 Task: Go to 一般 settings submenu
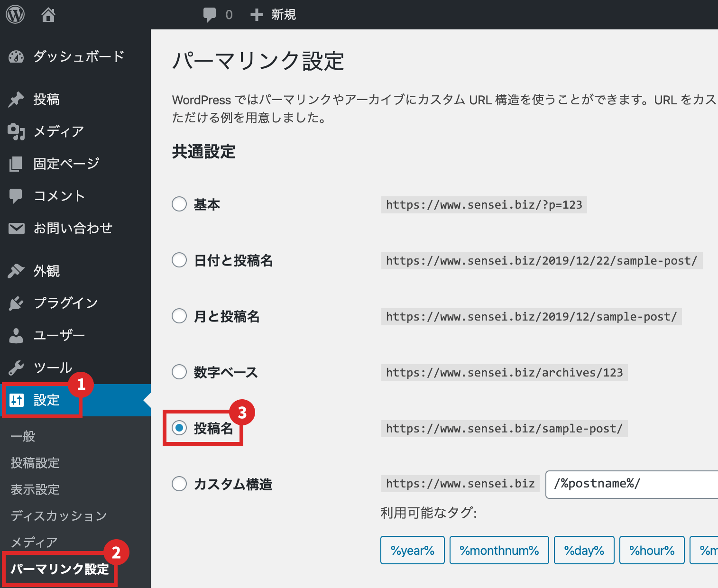click(x=23, y=436)
